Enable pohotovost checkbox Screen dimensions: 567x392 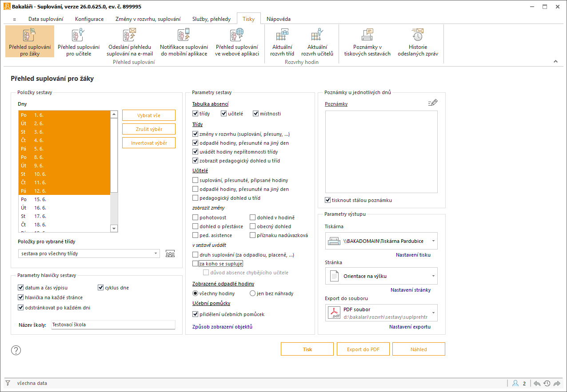click(195, 218)
